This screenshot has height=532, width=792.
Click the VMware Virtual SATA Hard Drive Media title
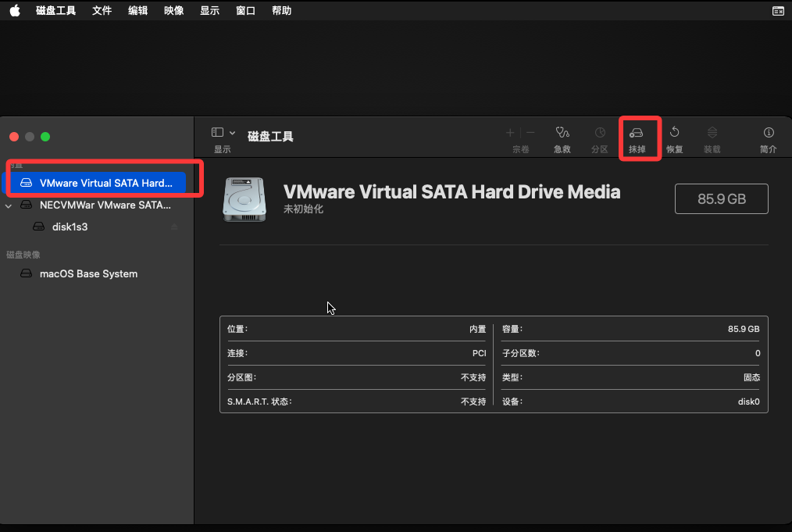pos(451,192)
